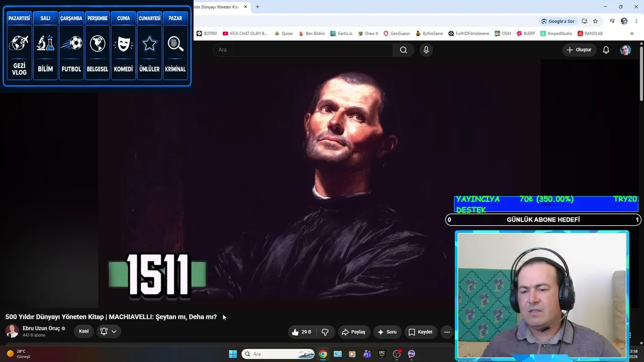The width and height of the screenshot is (644, 362).
Task: Open the OSM bookmark
Action: click(503, 34)
